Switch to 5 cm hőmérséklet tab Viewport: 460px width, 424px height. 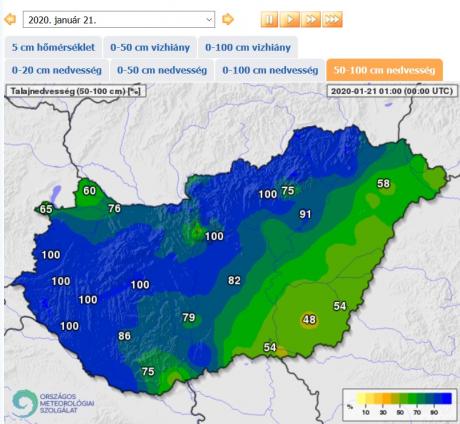click(53, 47)
